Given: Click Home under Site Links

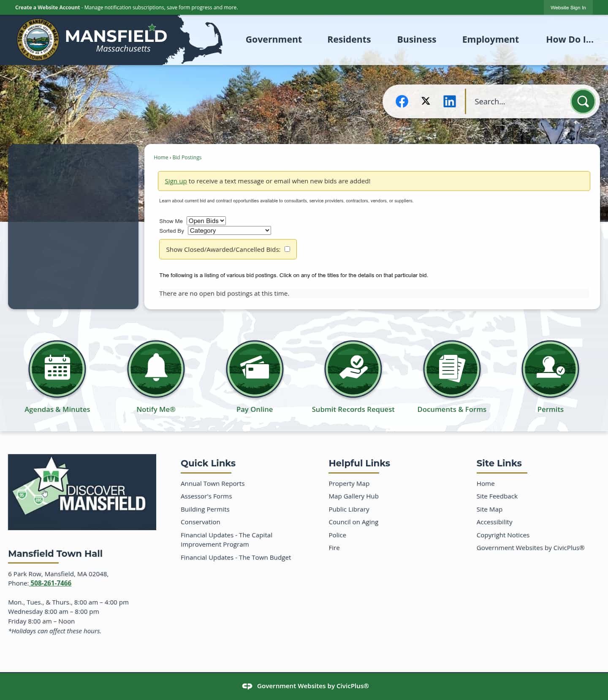Looking at the screenshot, I should pyautogui.click(x=486, y=483).
